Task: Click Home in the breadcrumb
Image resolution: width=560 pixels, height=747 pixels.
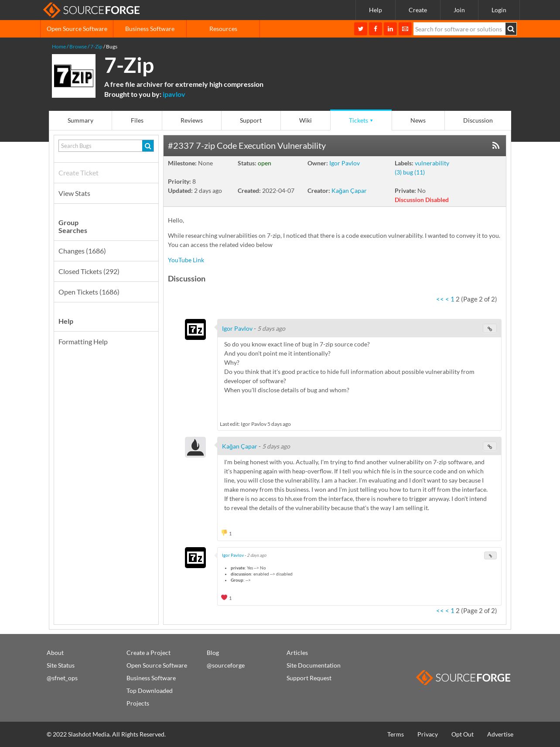Action: click(x=59, y=47)
